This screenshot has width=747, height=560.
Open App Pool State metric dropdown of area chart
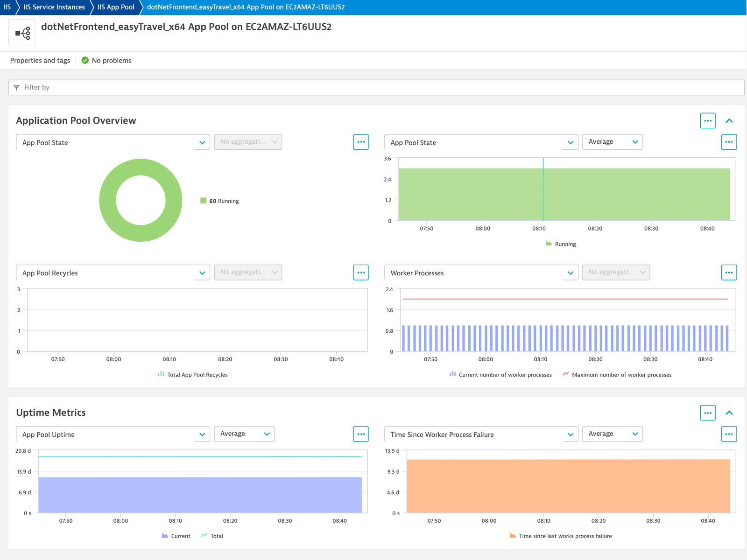481,142
